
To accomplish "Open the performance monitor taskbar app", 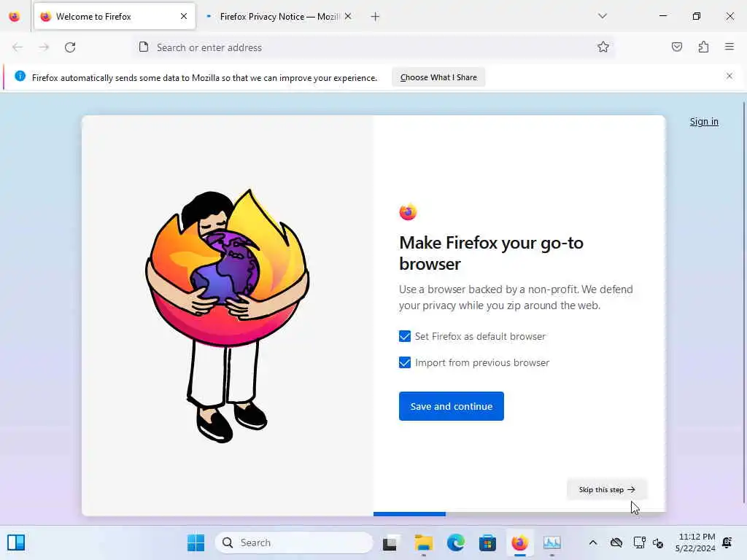I will pos(551,542).
